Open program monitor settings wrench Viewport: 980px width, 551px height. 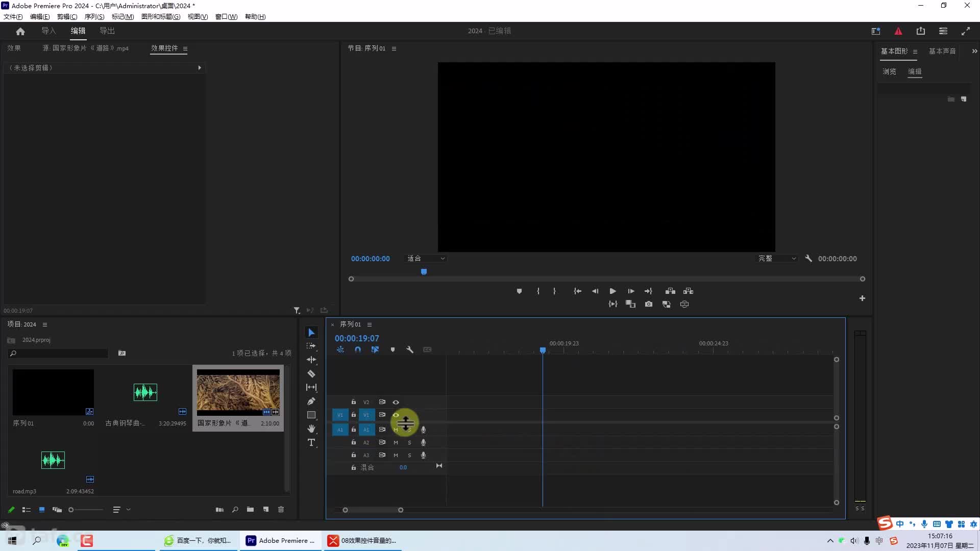pyautogui.click(x=808, y=259)
